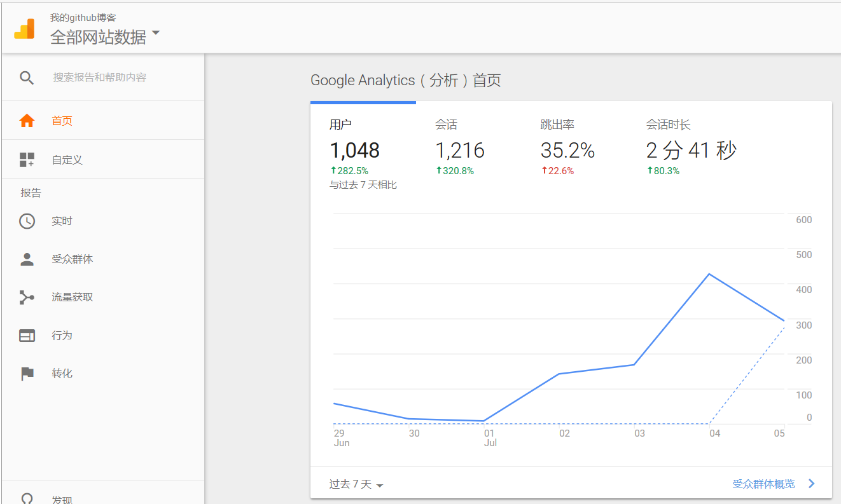841x504 pixels.
Task: Click the real-time clock icon
Action: (27, 221)
